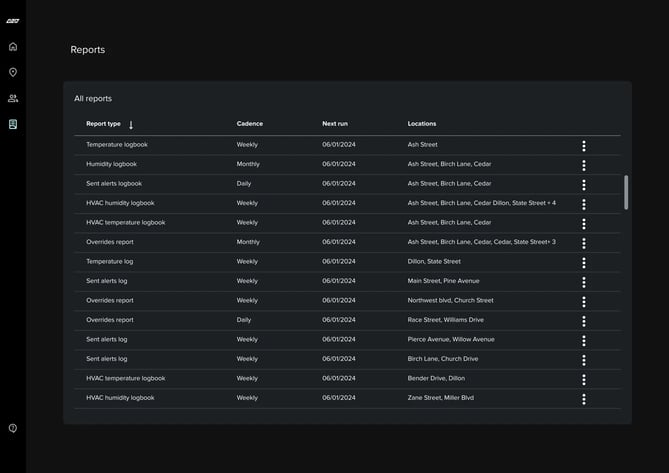Select the reports icon in the sidebar

point(13,124)
